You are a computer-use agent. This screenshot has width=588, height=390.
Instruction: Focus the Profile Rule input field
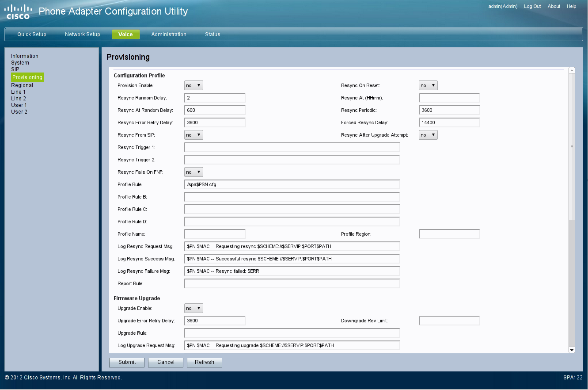tap(292, 184)
